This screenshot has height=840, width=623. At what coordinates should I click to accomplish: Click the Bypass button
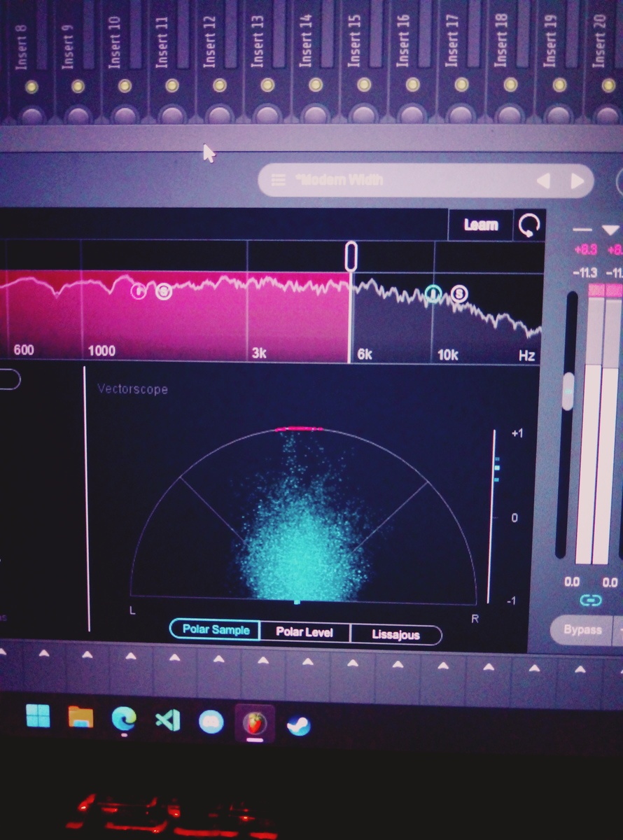(582, 630)
